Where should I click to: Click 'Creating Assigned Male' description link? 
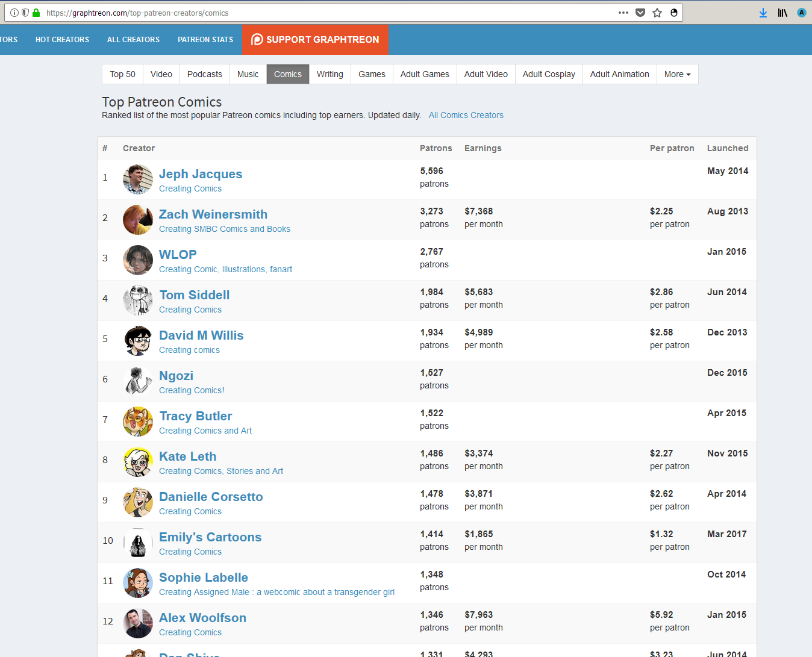[276, 592]
